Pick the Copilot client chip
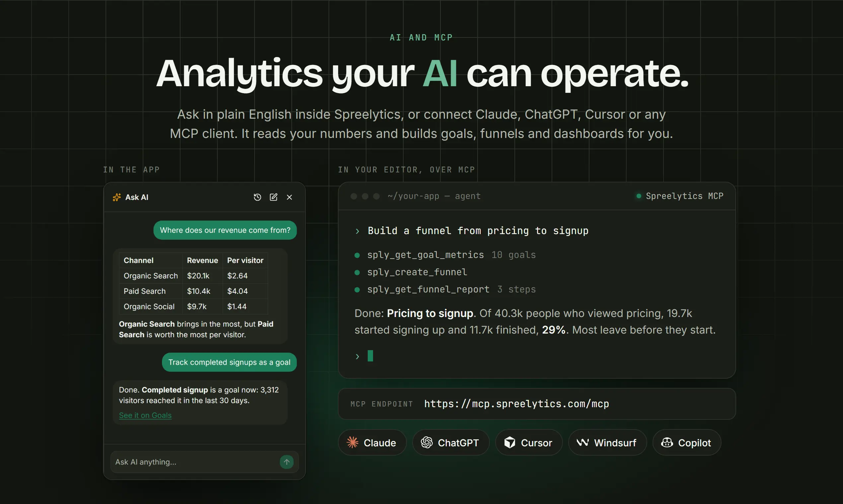 tap(687, 443)
